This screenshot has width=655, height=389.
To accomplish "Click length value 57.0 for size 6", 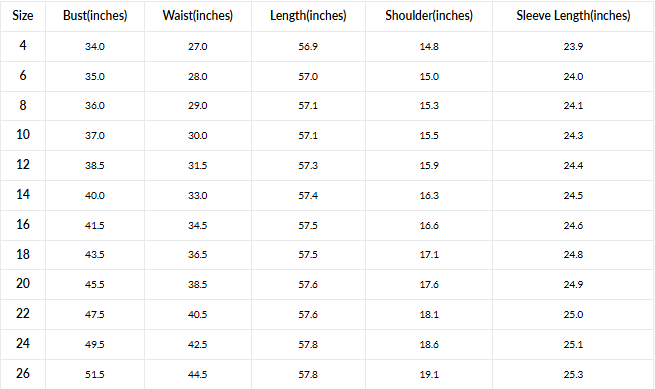I will pos(308,76).
